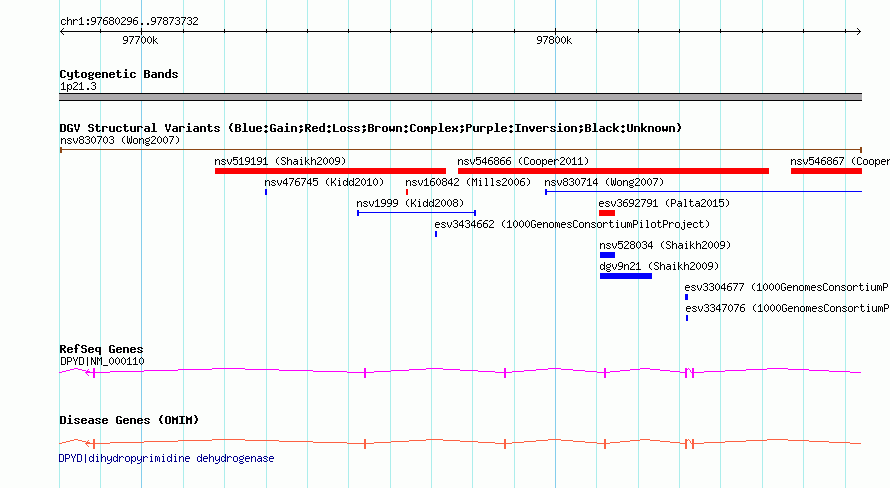Click the esv3434662 variant label
This screenshot has height=488, width=890.
tap(572, 224)
